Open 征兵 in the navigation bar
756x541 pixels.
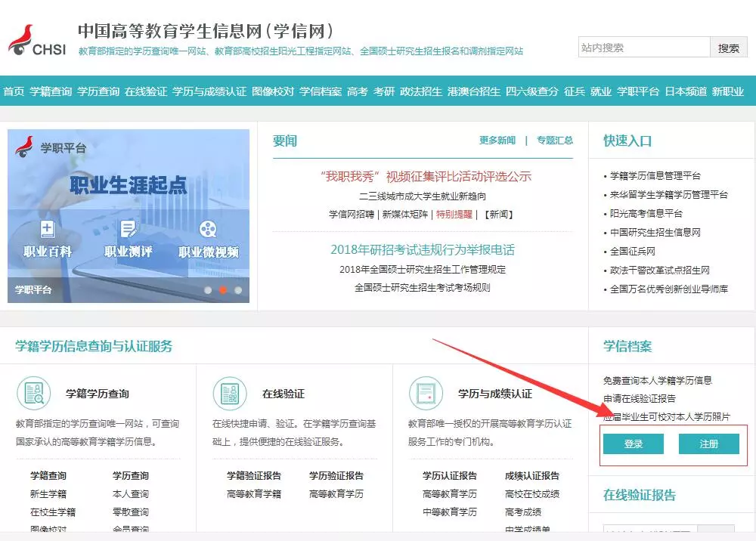point(575,91)
